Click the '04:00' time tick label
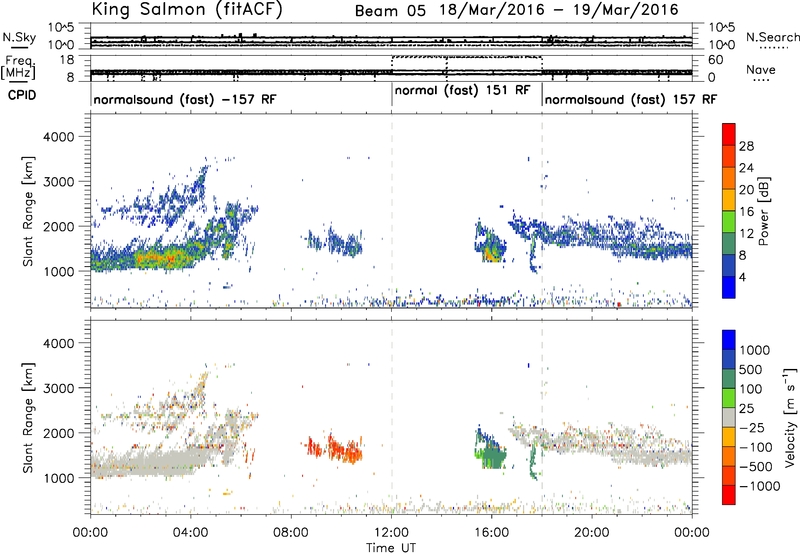 [x=191, y=533]
